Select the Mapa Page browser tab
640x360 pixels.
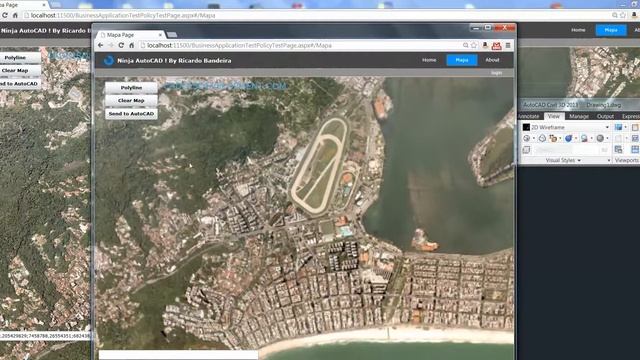pos(130,35)
